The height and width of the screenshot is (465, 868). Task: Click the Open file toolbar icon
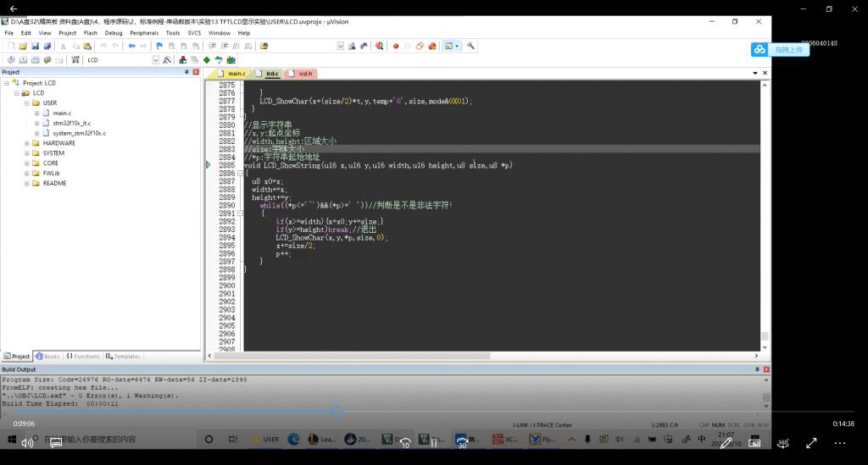coord(23,46)
